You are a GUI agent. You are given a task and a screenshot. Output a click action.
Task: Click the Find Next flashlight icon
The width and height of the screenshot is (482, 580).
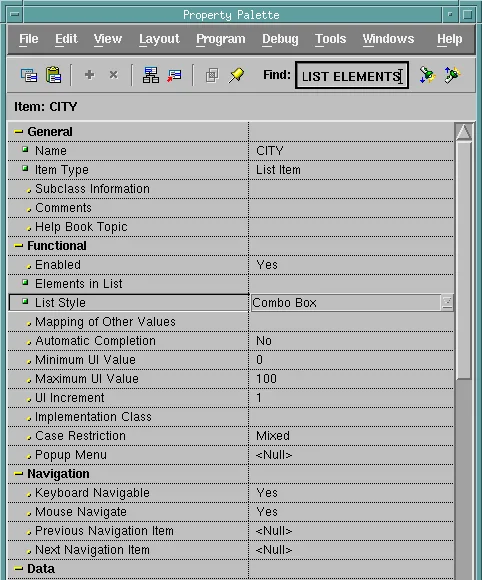click(427, 75)
